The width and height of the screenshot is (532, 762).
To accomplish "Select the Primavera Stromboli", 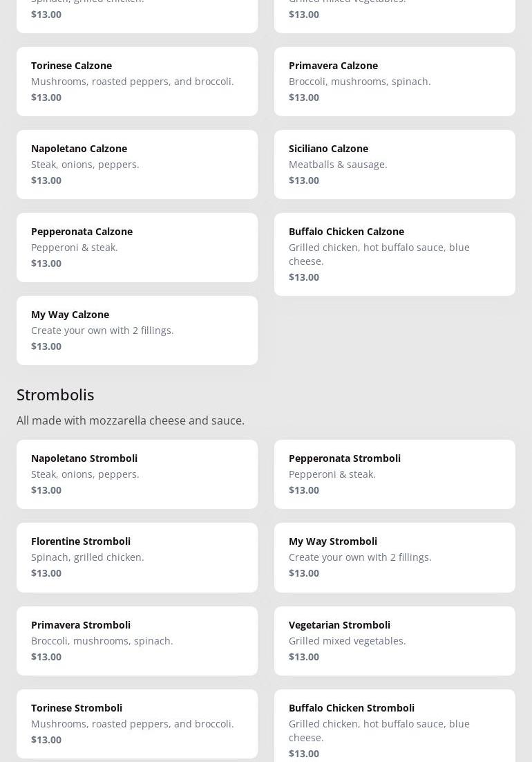I will point(137,640).
